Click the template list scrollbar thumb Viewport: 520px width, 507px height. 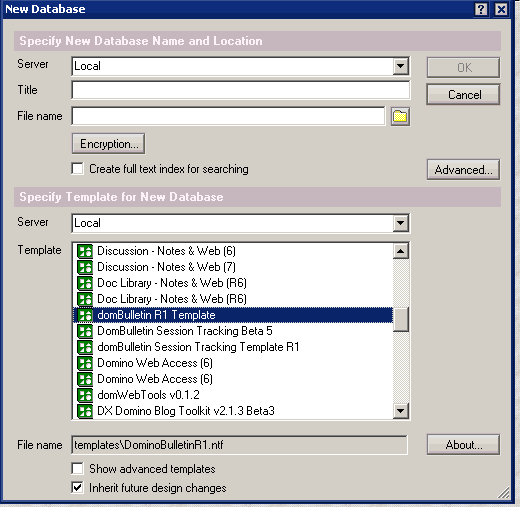(x=401, y=319)
